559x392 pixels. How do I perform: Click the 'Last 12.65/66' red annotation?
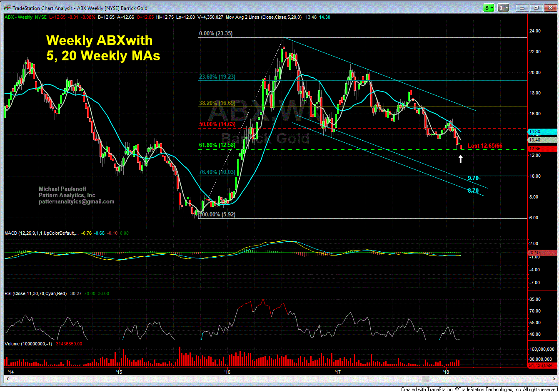(485, 146)
